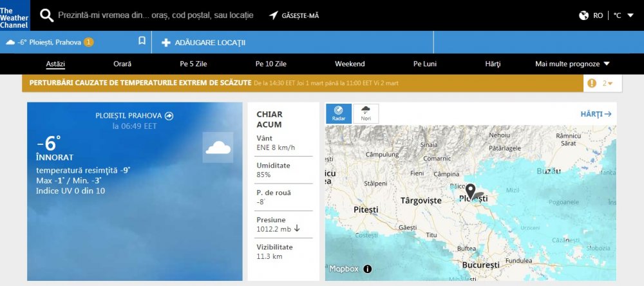644x286 pixels.
Task: Open the °C temperature unit dropdown
Action: [621, 15]
